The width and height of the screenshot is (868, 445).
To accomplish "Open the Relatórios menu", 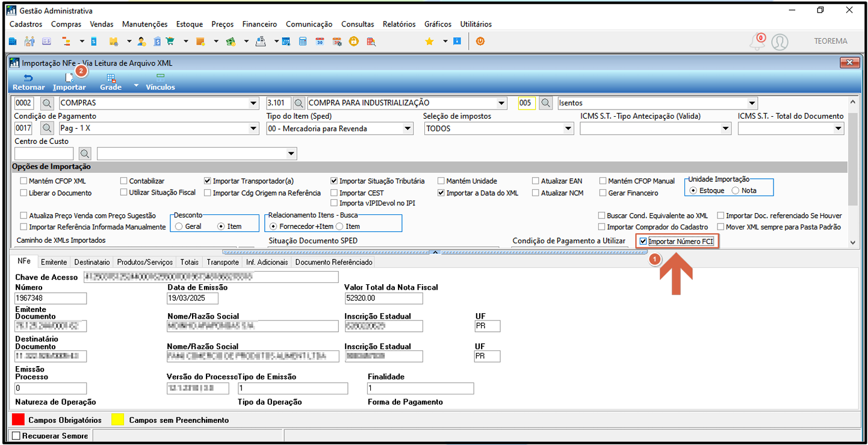I will click(x=399, y=24).
